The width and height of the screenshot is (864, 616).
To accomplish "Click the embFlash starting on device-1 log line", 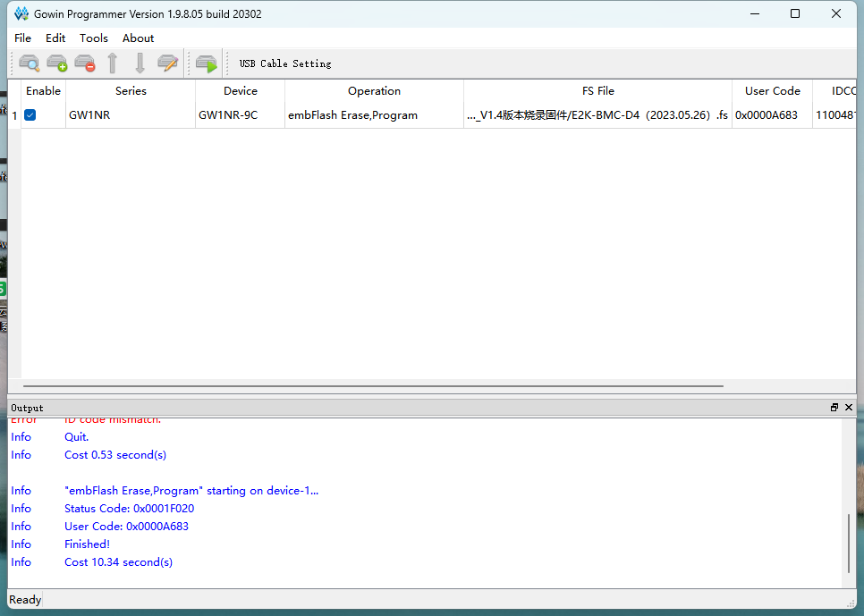I will 191,490.
